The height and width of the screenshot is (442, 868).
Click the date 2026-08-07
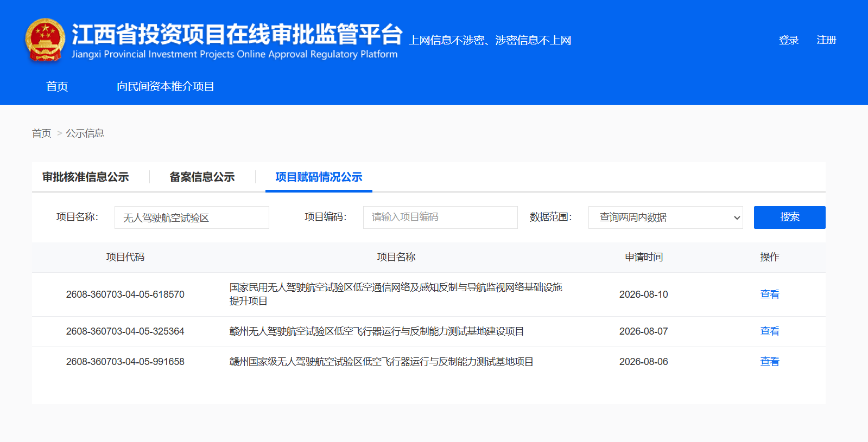pyautogui.click(x=644, y=331)
